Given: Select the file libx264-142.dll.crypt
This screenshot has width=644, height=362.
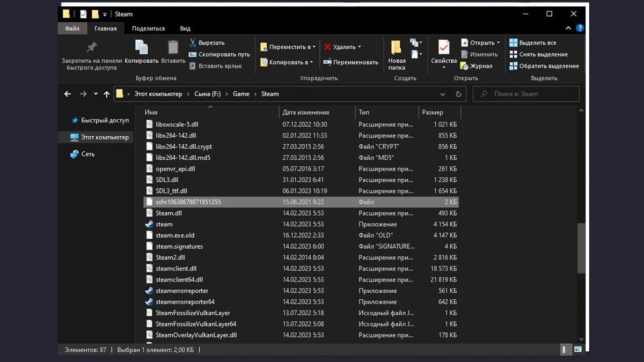Looking at the screenshot, I should coord(302,146).
